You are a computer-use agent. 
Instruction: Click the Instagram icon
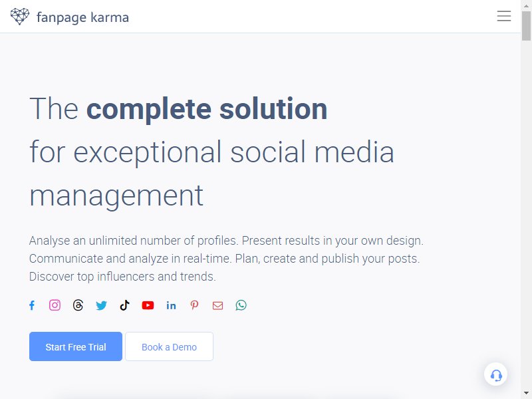coord(55,305)
